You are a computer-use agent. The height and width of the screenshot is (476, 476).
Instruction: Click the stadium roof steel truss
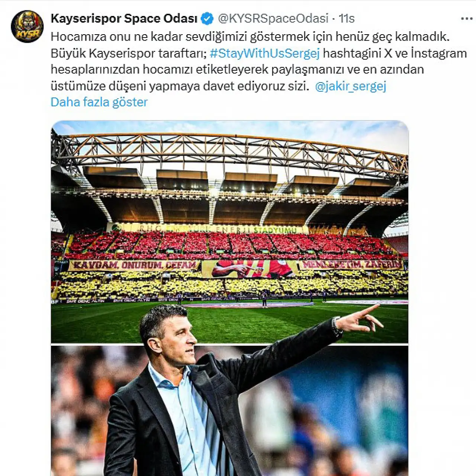pos(229,152)
